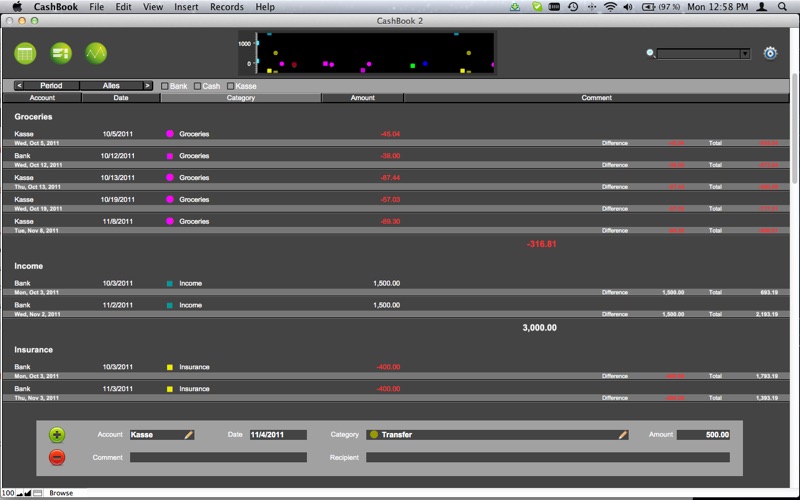
Task: Click the vertical scrollbar of the list
Action: 794,128
